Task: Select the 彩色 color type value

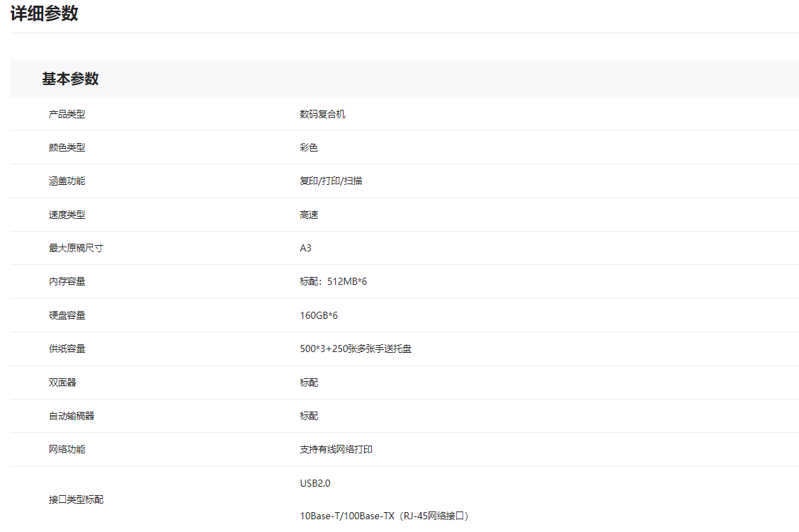Action: [x=309, y=147]
